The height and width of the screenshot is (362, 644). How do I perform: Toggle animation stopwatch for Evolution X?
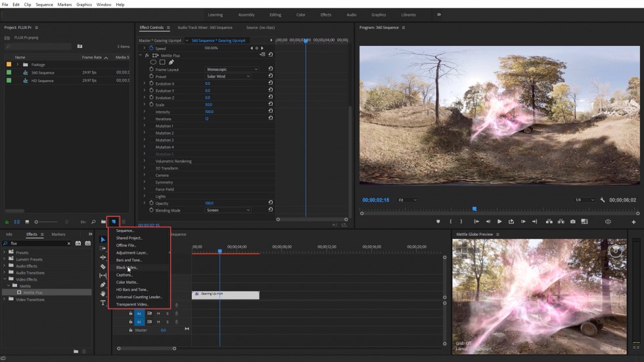tap(151, 83)
